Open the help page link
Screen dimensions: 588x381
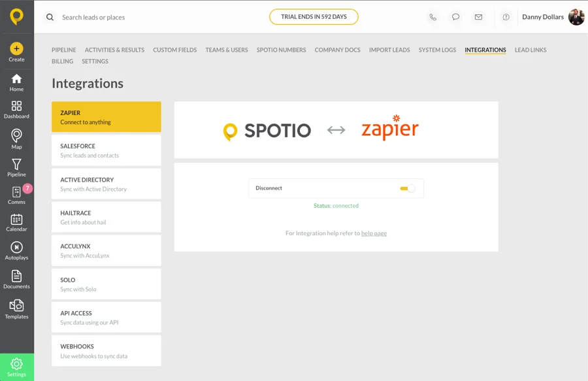pos(374,233)
